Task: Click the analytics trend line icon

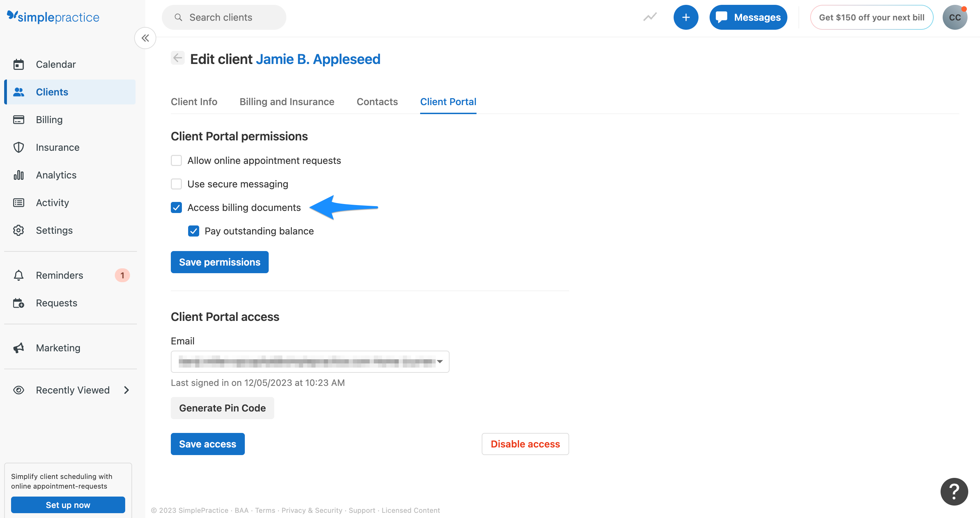Action: 650,17
